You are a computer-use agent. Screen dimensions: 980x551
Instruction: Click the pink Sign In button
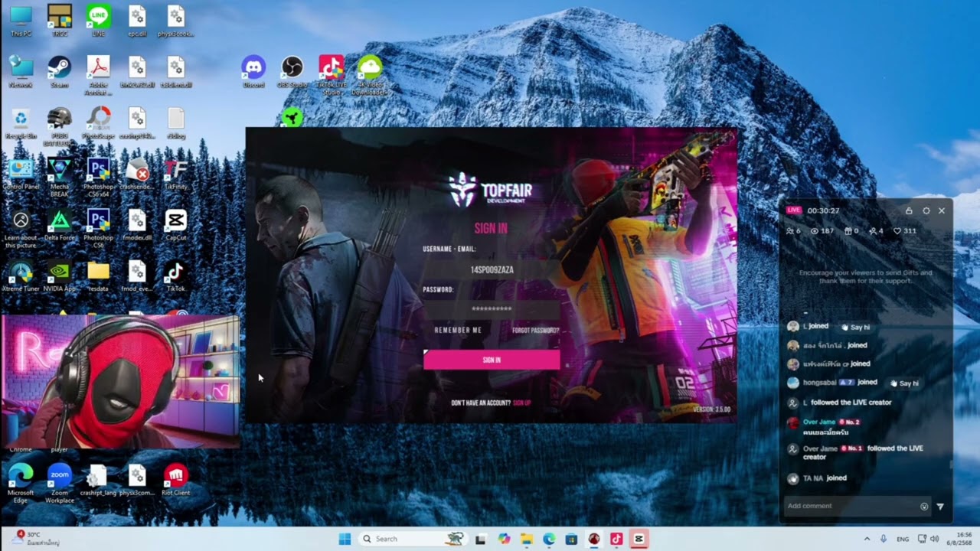492,360
